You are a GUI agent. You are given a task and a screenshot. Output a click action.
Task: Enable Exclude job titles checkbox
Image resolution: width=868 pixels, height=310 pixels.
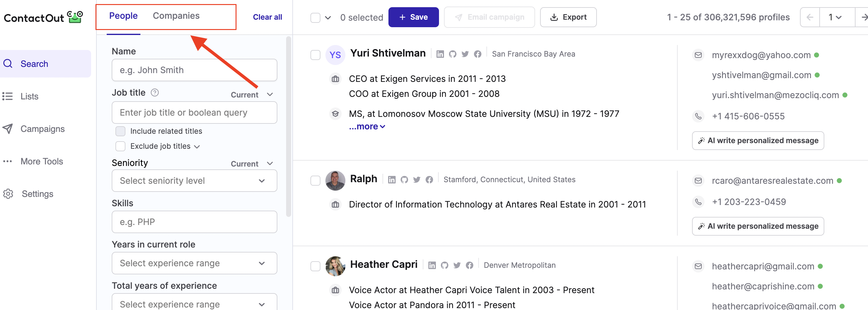(120, 146)
